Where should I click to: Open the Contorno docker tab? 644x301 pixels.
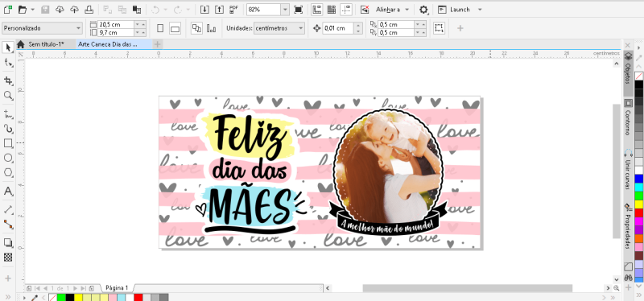pyautogui.click(x=628, y=118)
